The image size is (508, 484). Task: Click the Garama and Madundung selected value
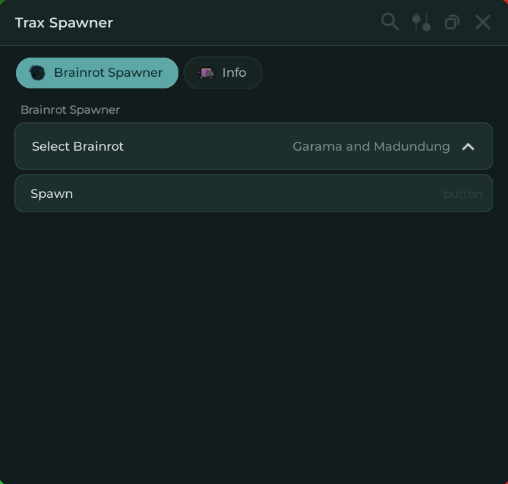(371, 147)
